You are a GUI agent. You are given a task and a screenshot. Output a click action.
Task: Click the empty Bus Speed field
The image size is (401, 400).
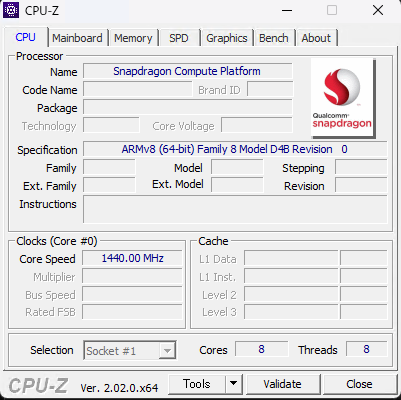pyautogui.click(x=132, y=295)
